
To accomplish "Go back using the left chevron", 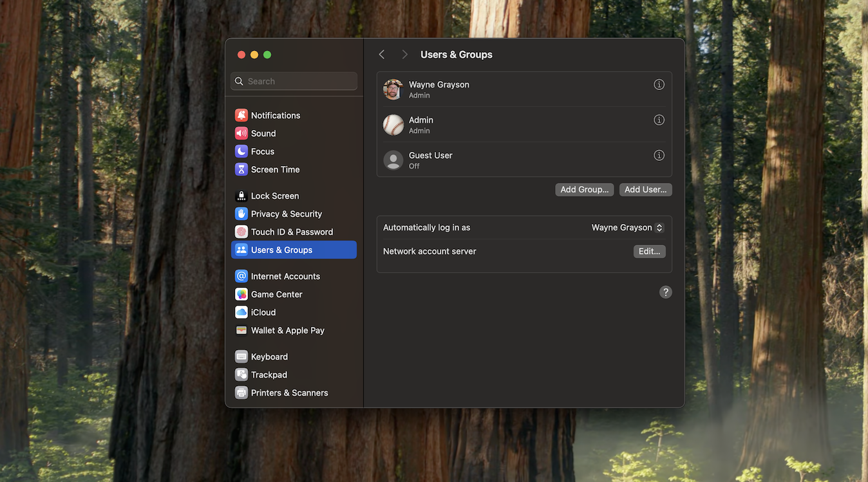I will (x=382, y=55).
